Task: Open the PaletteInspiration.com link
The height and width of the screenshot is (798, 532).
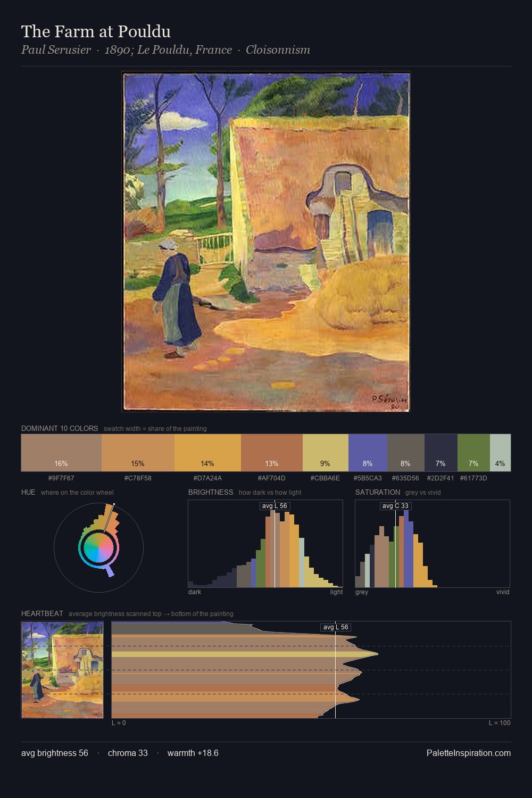Action: 469,753
